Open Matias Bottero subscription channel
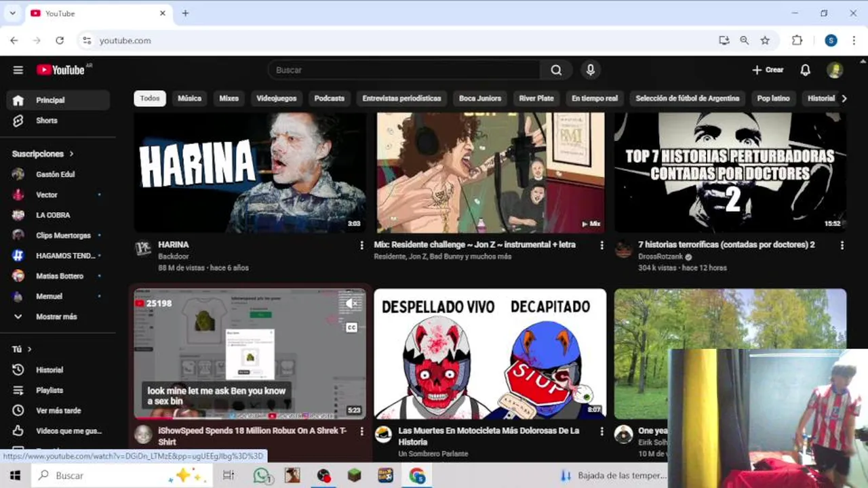The image size is (868, 488). point(58,276)
